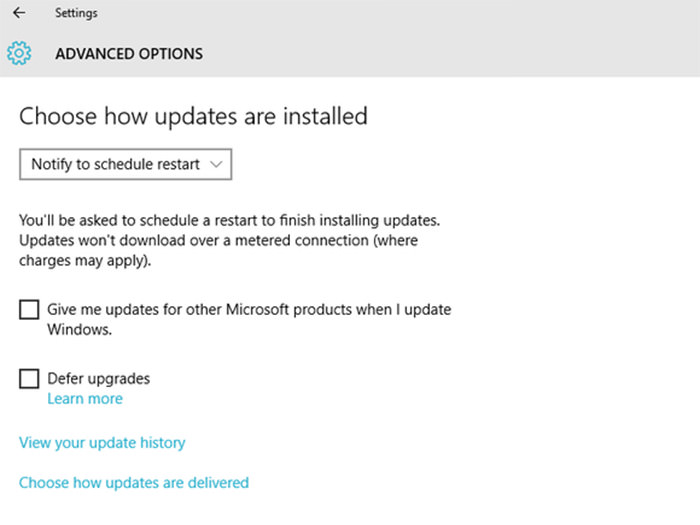Click the 'Give me updates for other Microsoft products' label

coord(249,310)
